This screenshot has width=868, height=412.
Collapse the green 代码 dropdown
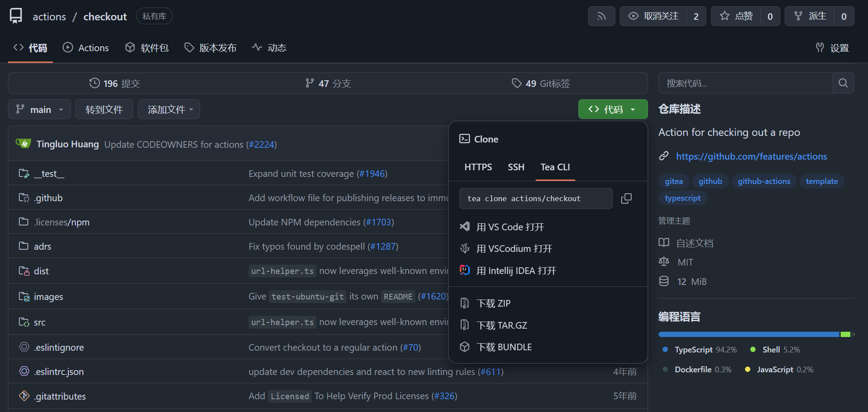(x=612, y=109)
